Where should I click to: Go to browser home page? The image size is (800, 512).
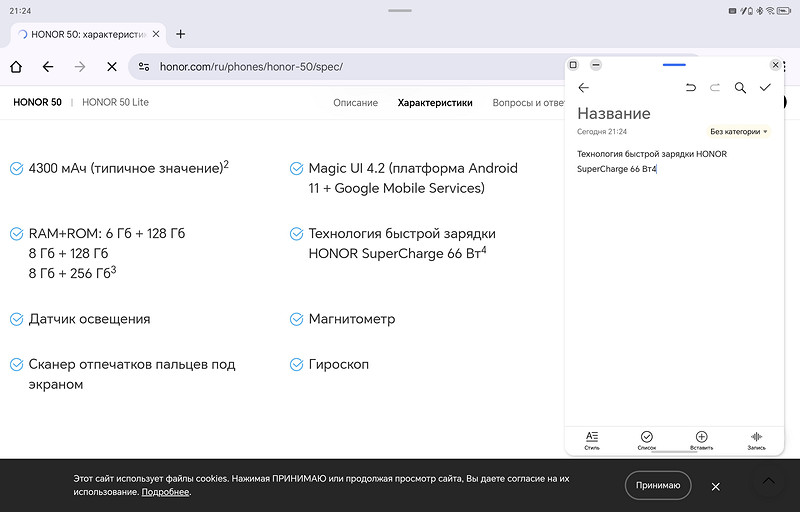point(16,67)
